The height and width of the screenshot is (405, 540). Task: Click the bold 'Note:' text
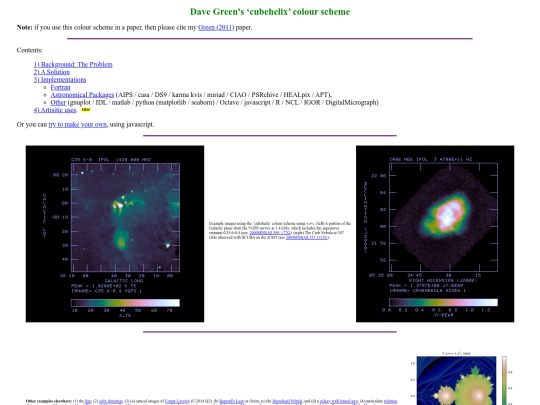point(24,28)
